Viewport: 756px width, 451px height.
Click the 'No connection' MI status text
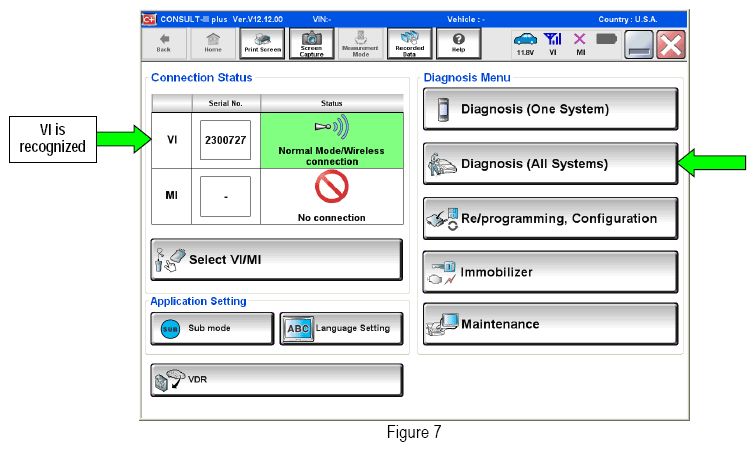332,218
